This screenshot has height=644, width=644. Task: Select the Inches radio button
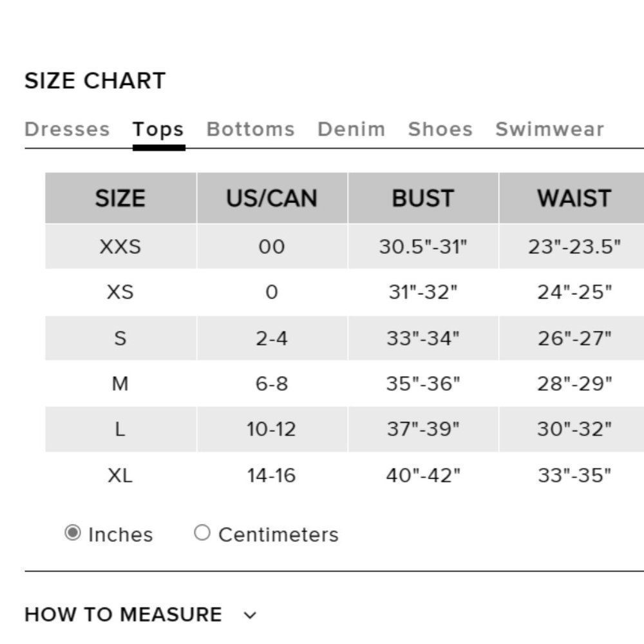(x=73, y=532)
